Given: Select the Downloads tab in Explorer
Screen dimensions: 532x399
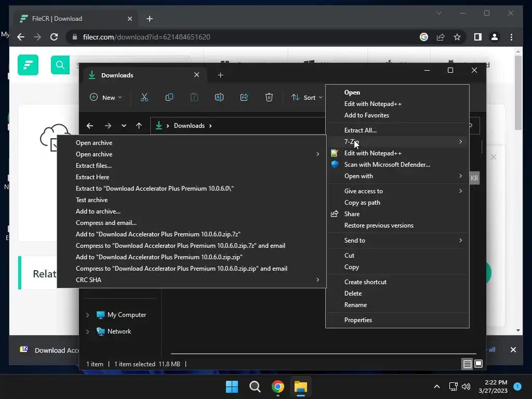Looking at the screenshot, I should 144,75.
